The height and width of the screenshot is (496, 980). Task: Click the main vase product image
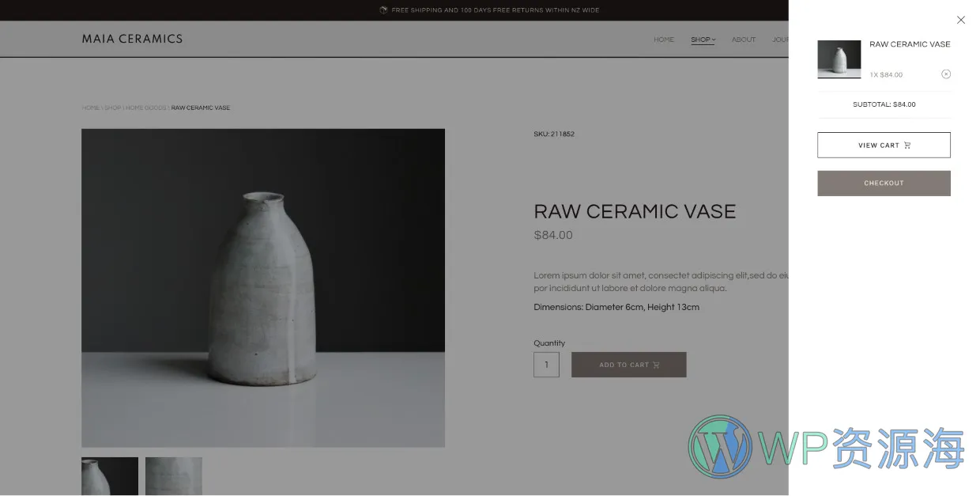[263, 288]
